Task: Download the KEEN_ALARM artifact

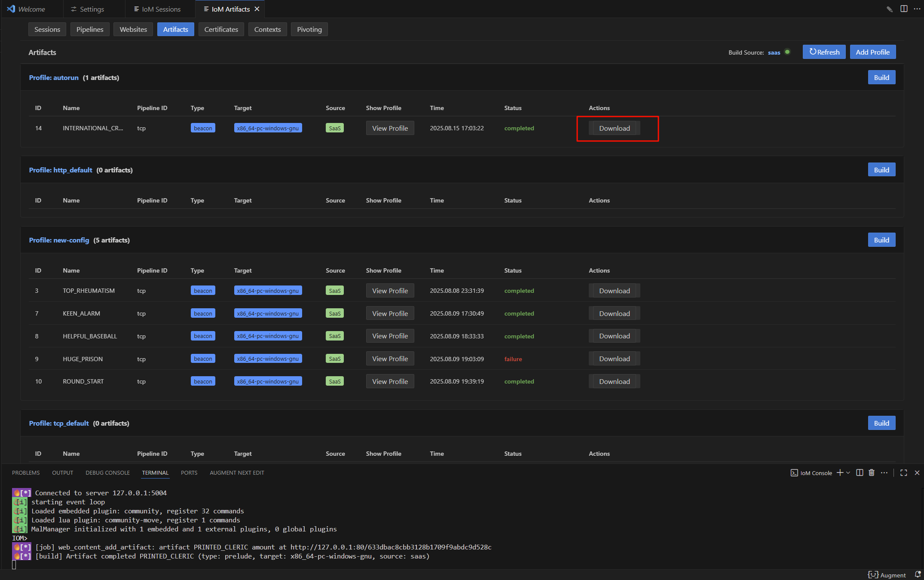Action: 615,313
